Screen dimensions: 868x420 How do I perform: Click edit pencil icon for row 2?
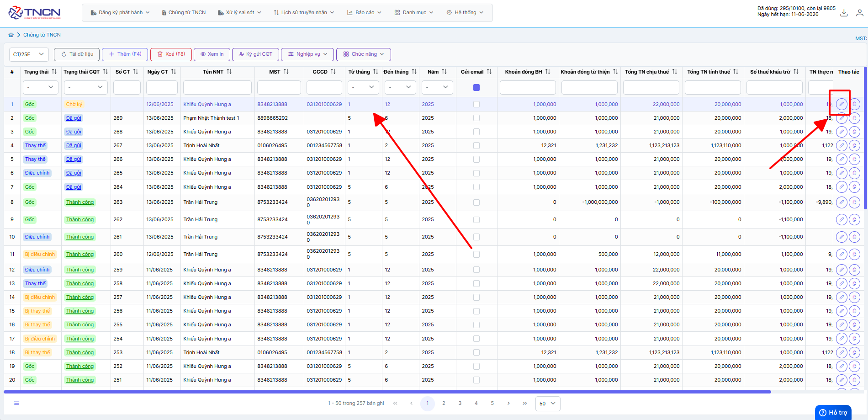pos(842,118)
